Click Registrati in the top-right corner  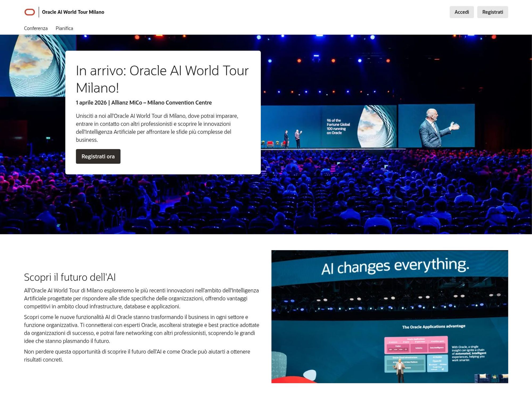tap(492, 12)
